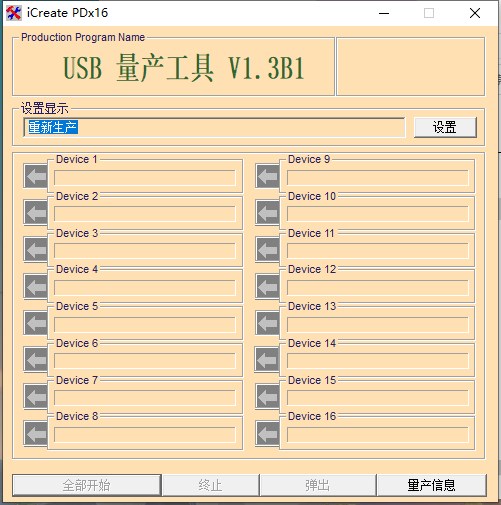This screenshot has width=501, height=505.
Task: Open the 设置 settings button
Action: (x=445, y=127)
